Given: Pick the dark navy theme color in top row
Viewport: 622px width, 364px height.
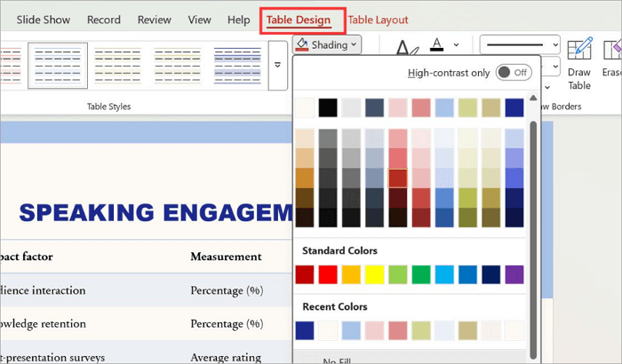Looking at the screenshot, I should coord(514,107).
